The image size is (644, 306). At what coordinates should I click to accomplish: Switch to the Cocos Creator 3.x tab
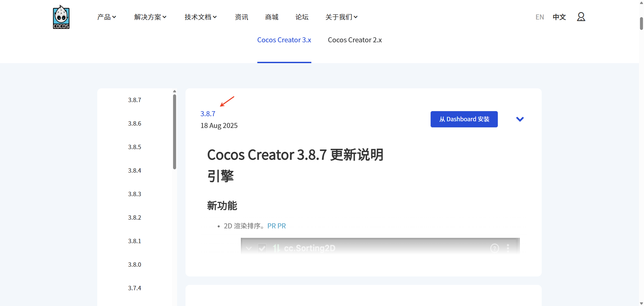coord(284,40)
